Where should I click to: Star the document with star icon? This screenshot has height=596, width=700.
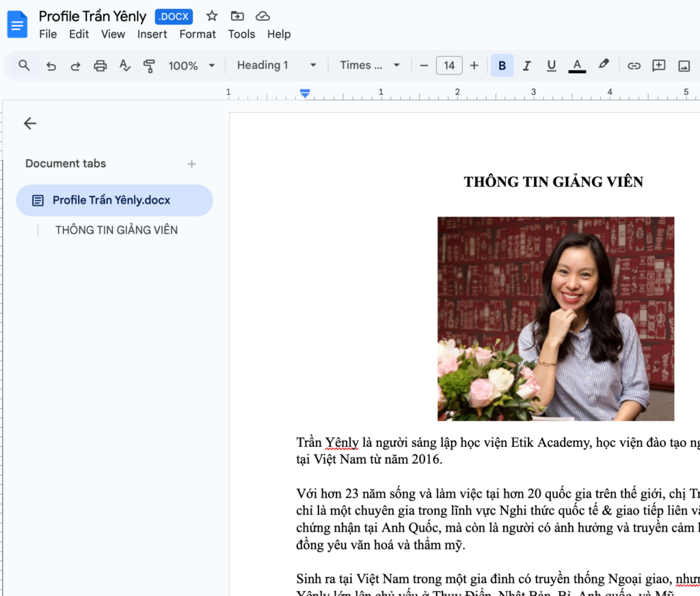pyautogui.click(x=212, y=16)
